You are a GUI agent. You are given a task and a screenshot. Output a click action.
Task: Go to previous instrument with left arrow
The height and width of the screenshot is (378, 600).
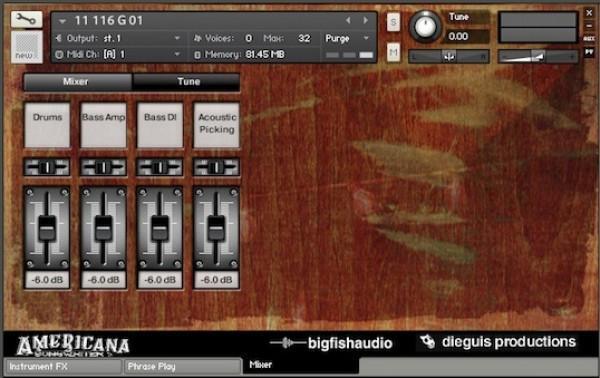click(348, 20)
